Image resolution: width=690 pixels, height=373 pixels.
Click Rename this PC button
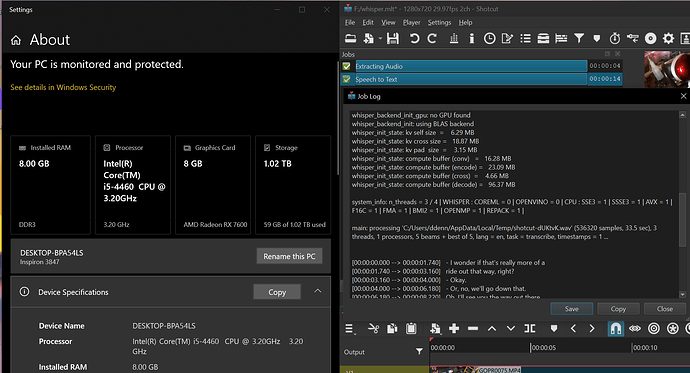290,256
